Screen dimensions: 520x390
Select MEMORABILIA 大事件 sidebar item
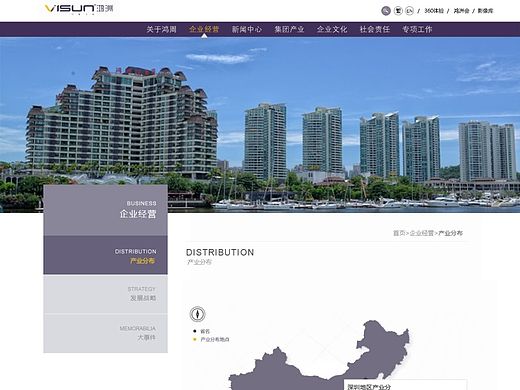[105, 333]
